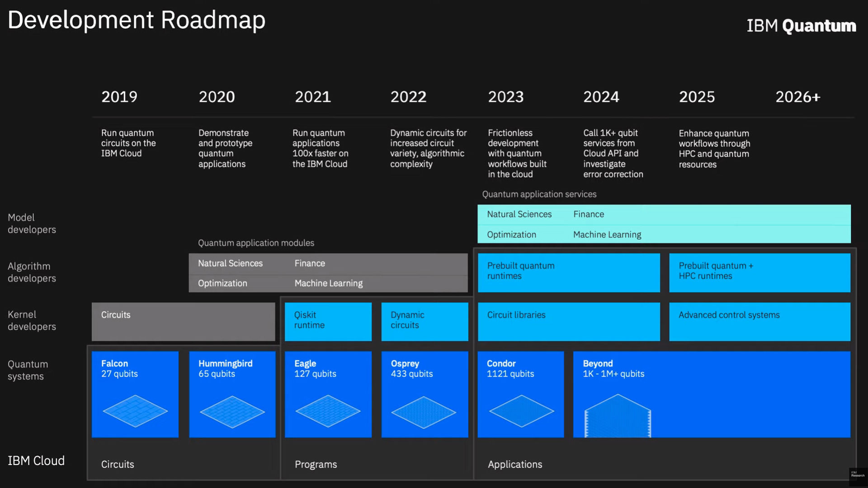The height and width of the screenshot is (488, 868).
Task: Click the IBM Research corner watermark
Action: click(x=857, y=474)
